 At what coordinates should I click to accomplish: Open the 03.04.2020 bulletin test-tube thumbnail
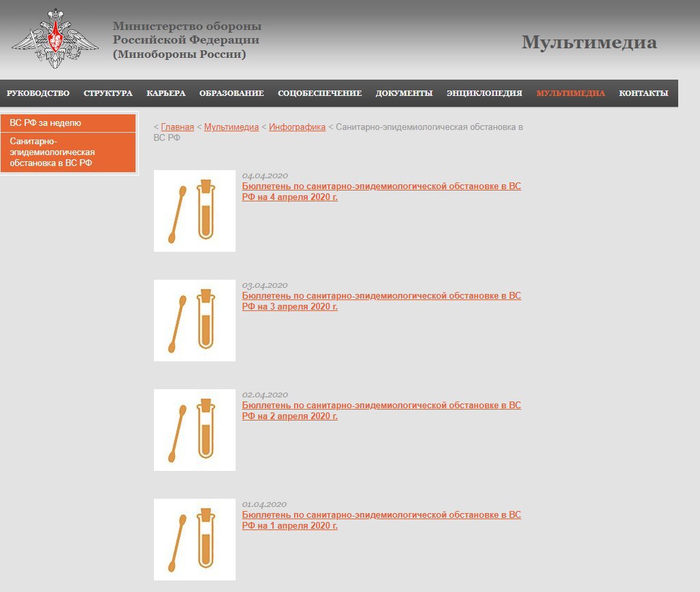tap(195, 320)
